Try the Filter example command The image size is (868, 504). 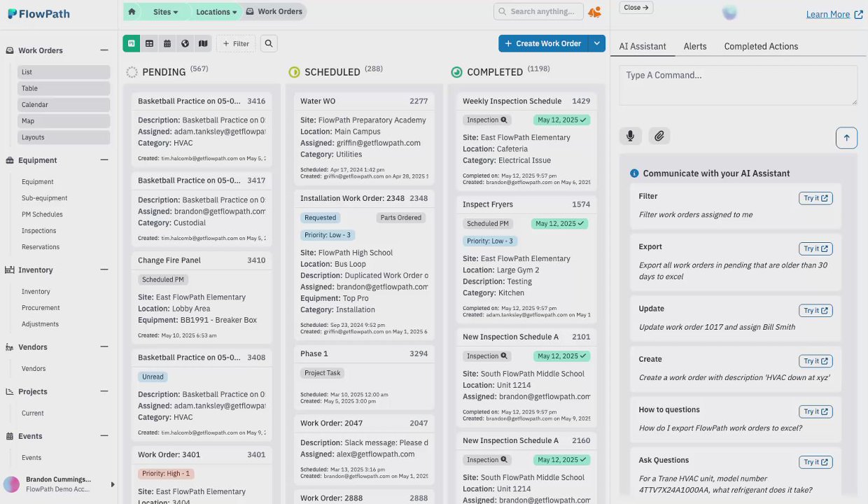pos(815,198)
